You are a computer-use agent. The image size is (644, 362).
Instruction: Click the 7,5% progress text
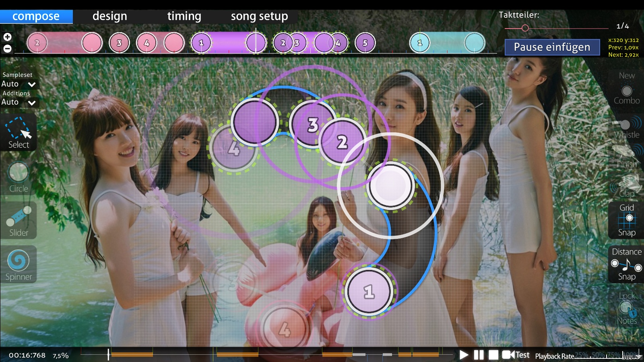(x=60, y=355)
